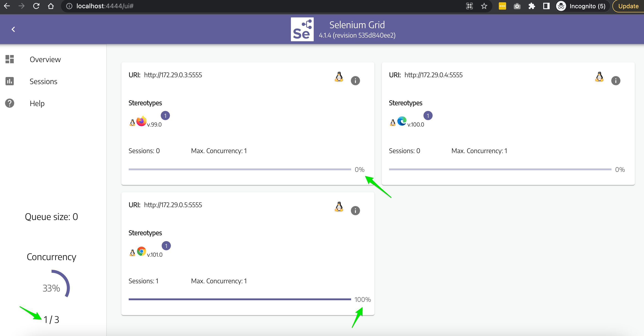Click the slot count badge on Edge stereotype
This screenshot has width=644, height=336.
[428, 116]
